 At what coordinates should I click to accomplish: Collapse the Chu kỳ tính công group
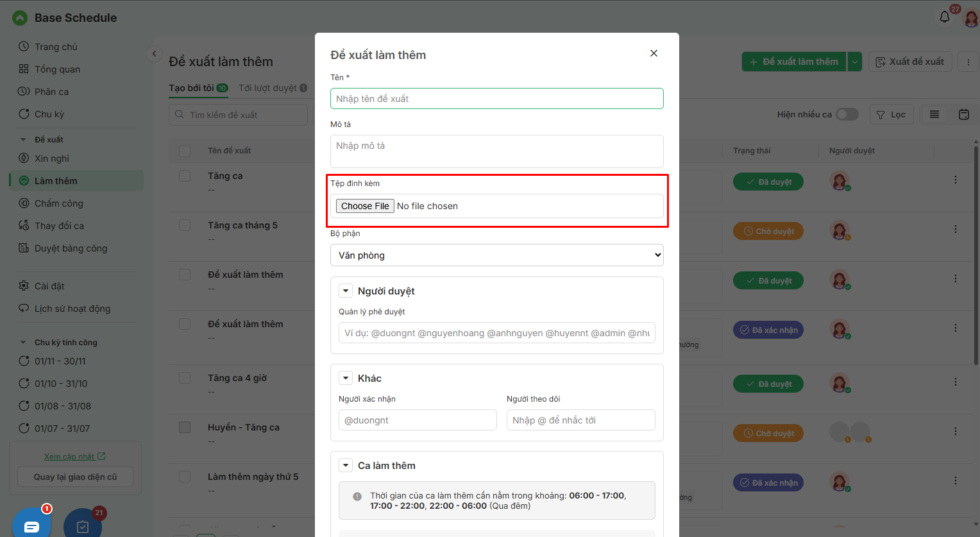coord(24,343)
